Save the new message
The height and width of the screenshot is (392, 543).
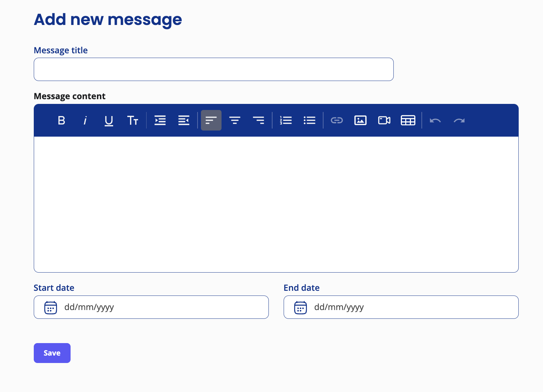click(x=52, y=353)
